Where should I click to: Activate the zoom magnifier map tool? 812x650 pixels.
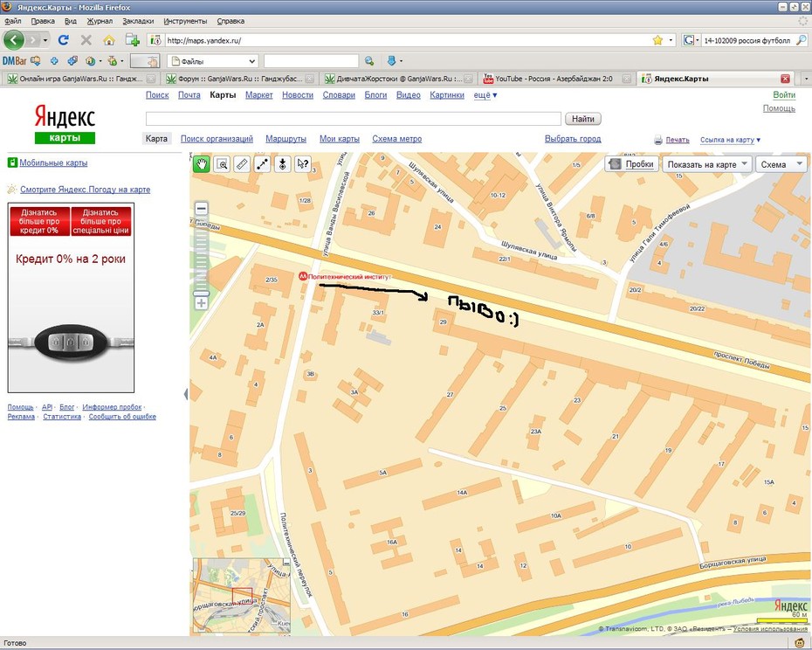222,164
